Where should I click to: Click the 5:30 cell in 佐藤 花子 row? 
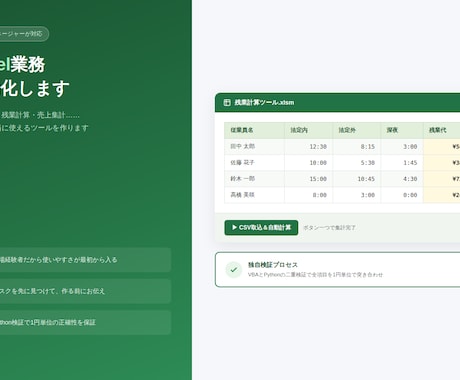click(357, 163)
